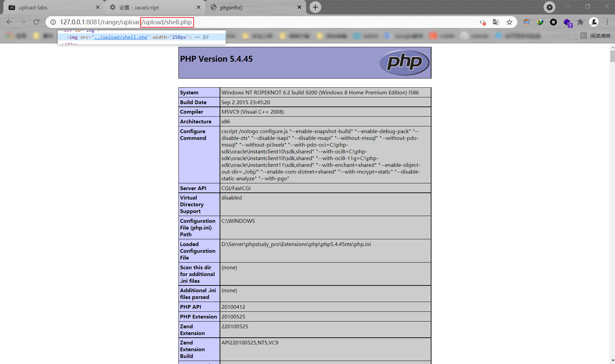Screen dimensions: 615x364
Task: Go back to the previous page
Action: click(9, 22)
